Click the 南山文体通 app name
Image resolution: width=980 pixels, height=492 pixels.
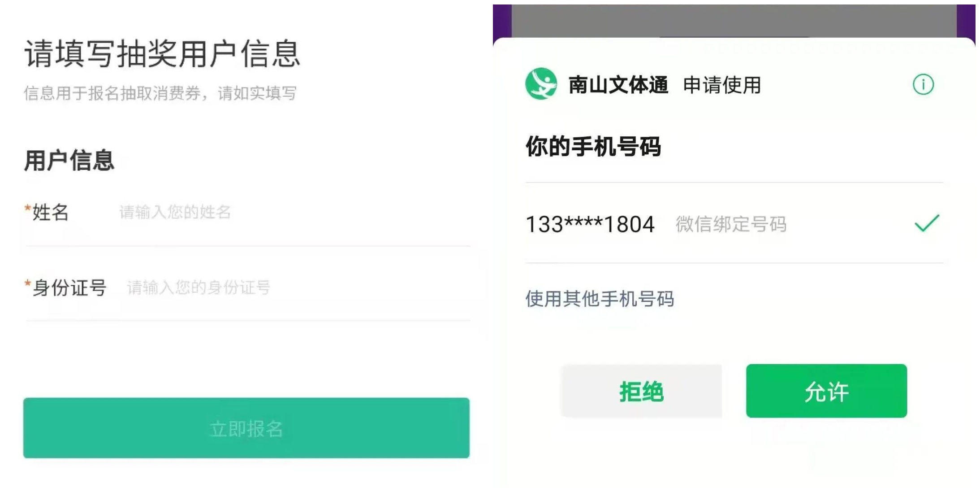[x=618, y=85]
